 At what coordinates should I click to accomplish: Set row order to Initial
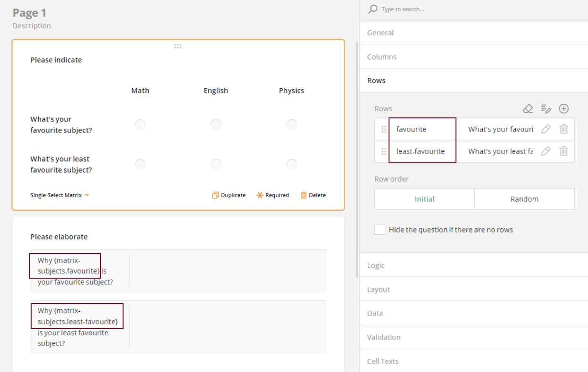click(424, 198)
